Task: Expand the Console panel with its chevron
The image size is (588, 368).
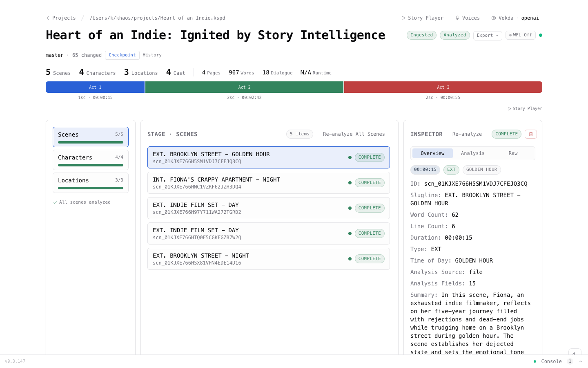Action: tap(581, 361)
